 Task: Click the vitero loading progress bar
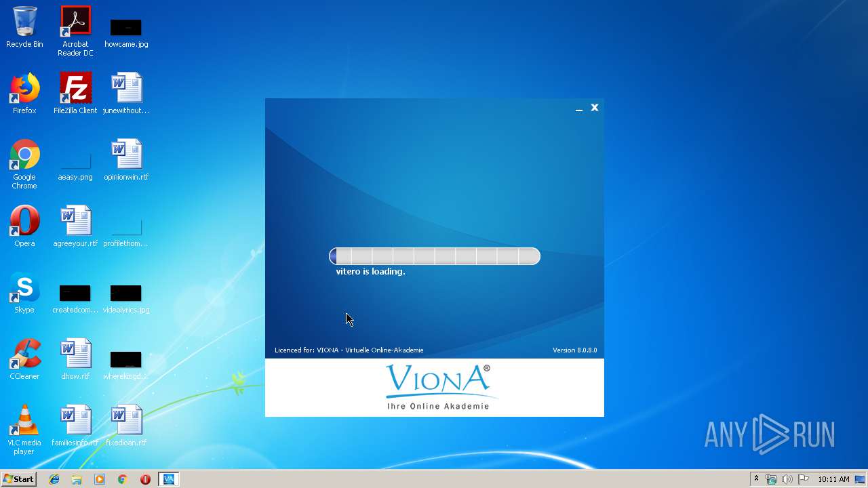click(435, 256)
